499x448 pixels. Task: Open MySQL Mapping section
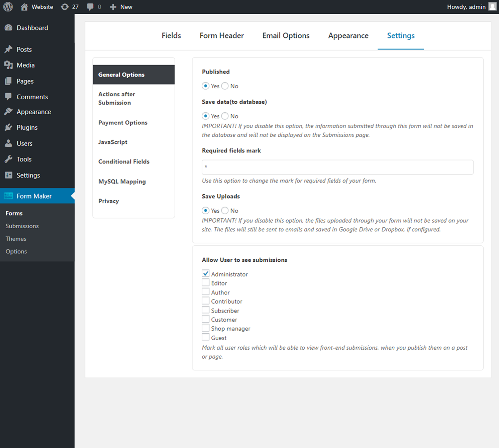tap(134, 182)
